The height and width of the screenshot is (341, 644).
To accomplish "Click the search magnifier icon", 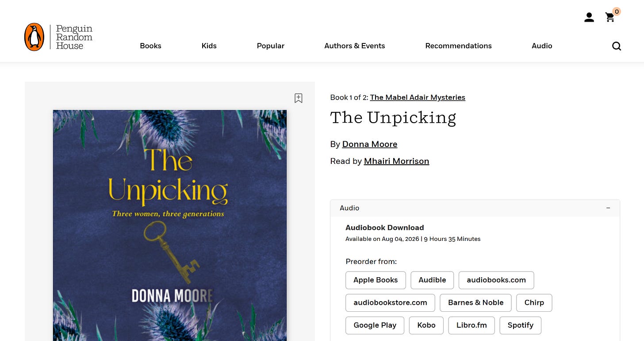I will (x=617, y=46).
